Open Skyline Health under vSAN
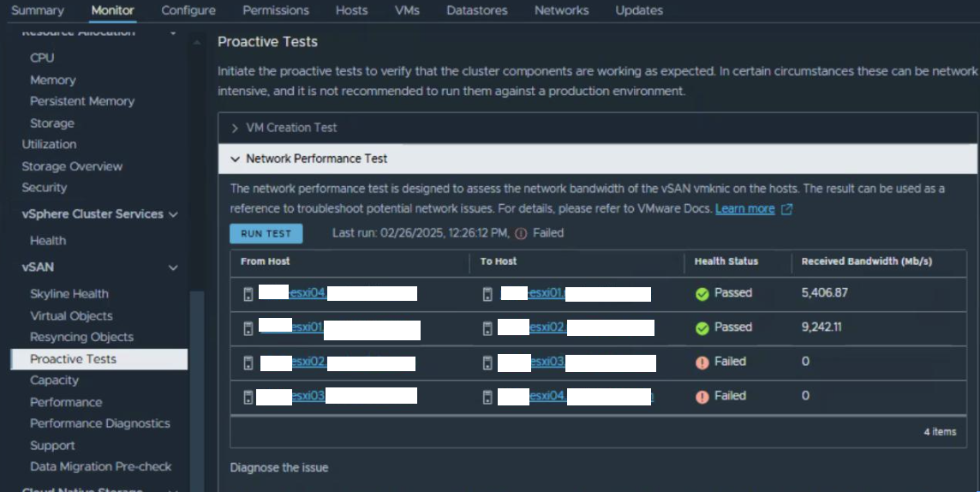The image size is (980, 492). 69,294
